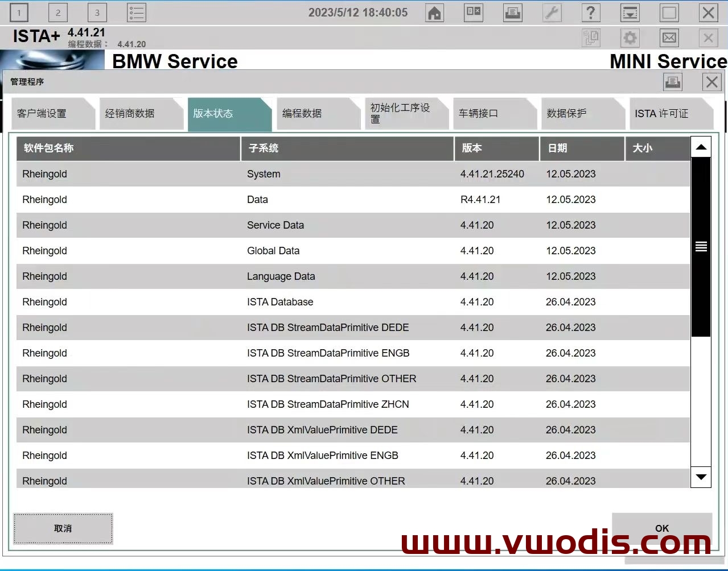Viewport: 728px width, 571px height.
Task: Open the gear settings icon under the toolbar
Action: coord(630,38)
